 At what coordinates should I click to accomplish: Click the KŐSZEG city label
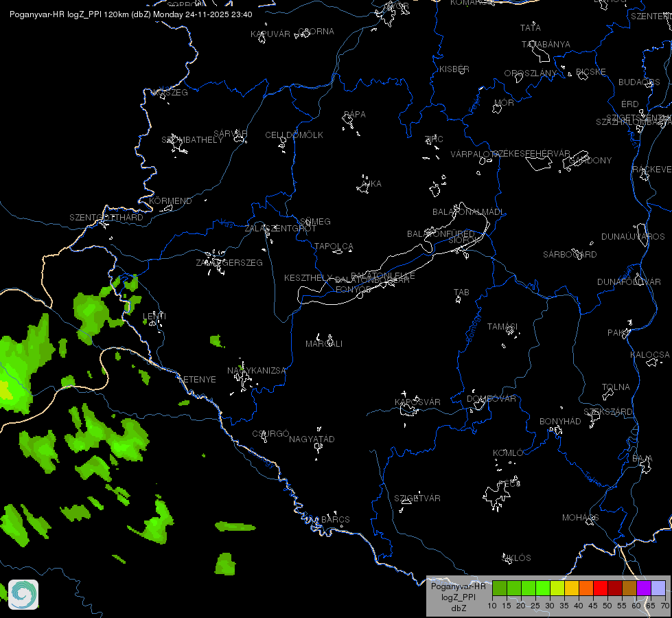click(170, 93)
